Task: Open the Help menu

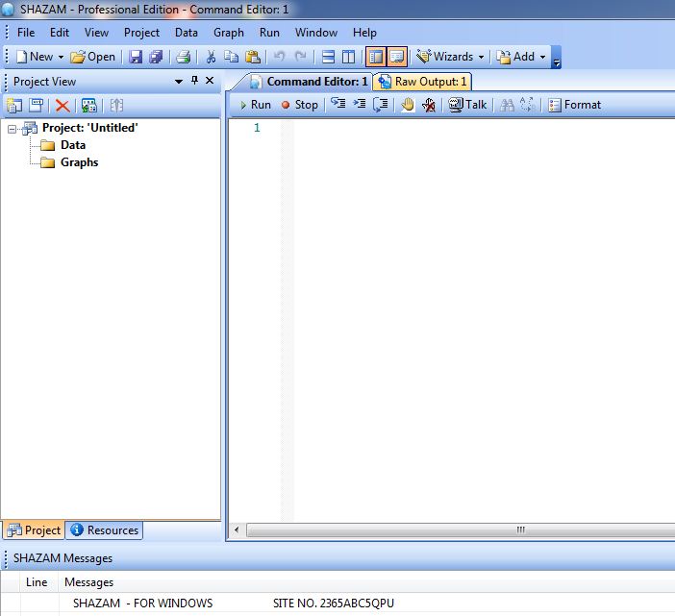Action: [364, 33]
